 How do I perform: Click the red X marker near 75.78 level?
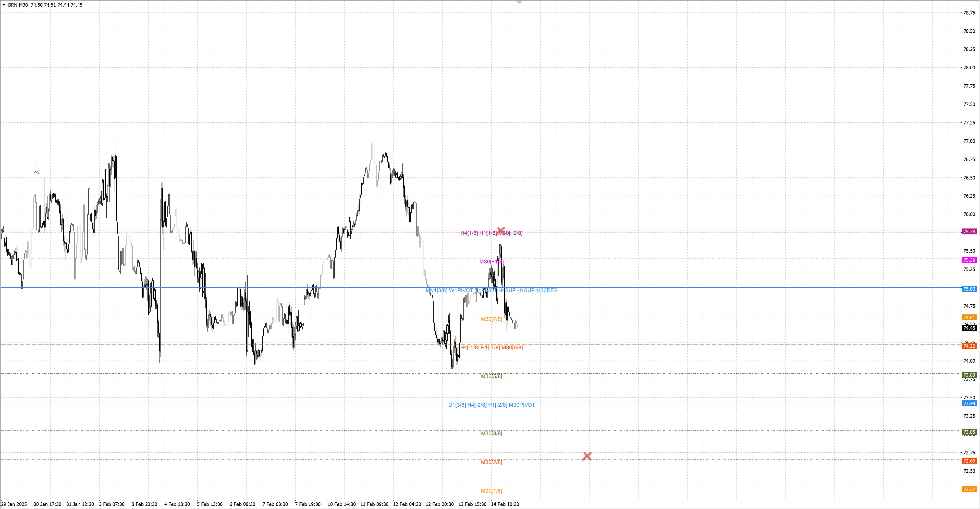tap(501, 231)
